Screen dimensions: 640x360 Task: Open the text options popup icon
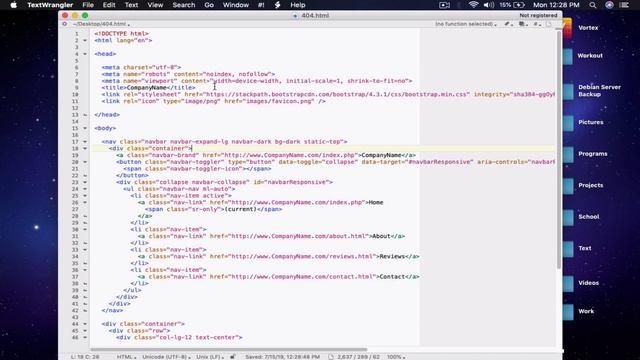(523, 24)
